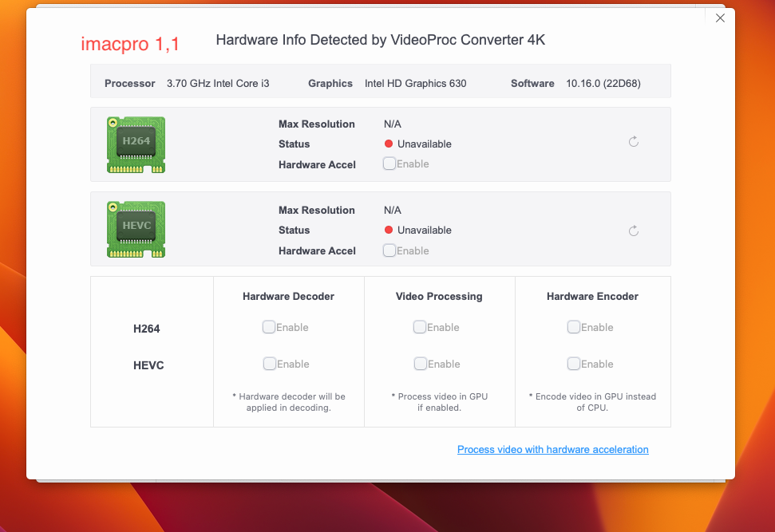Click the 'Video Processing' column header
This screenshot has height=532, width=775.
(439, 297)
